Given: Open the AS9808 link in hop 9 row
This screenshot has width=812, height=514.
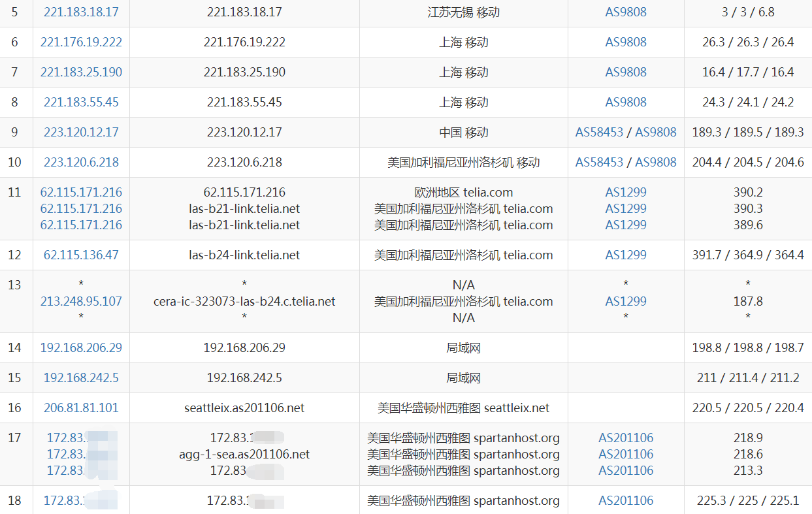Looking at the screenshot, I should point(656,133).
